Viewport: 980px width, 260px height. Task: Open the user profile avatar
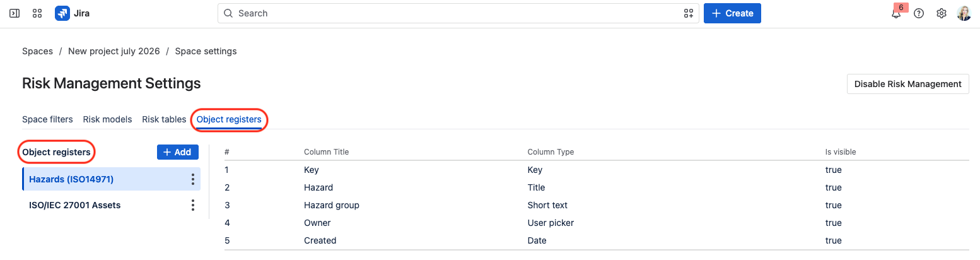(964, 13)
